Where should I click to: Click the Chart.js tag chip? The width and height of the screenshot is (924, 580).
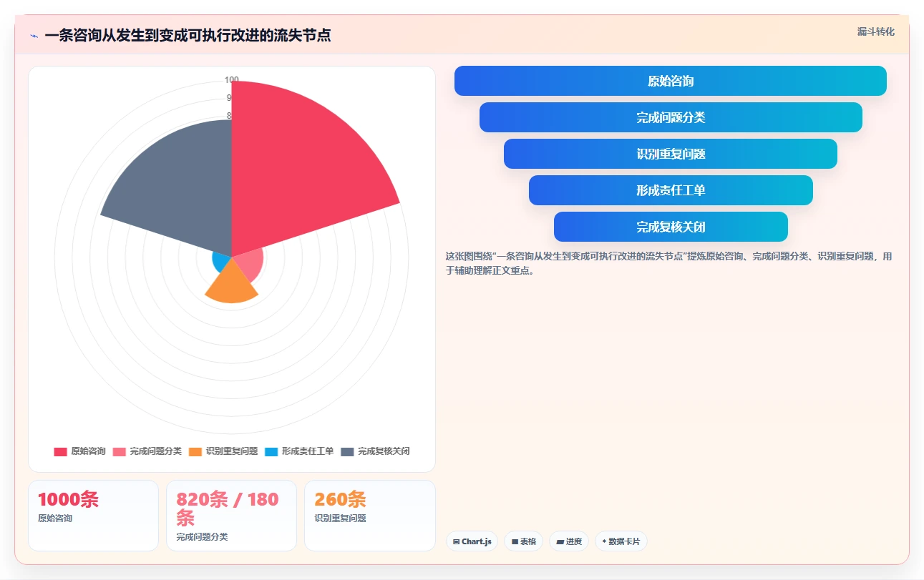click(472, 541)
